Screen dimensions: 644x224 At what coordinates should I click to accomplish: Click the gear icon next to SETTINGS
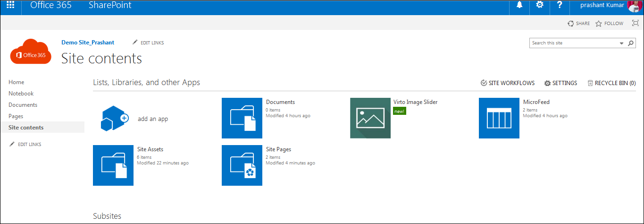(547, 83)
